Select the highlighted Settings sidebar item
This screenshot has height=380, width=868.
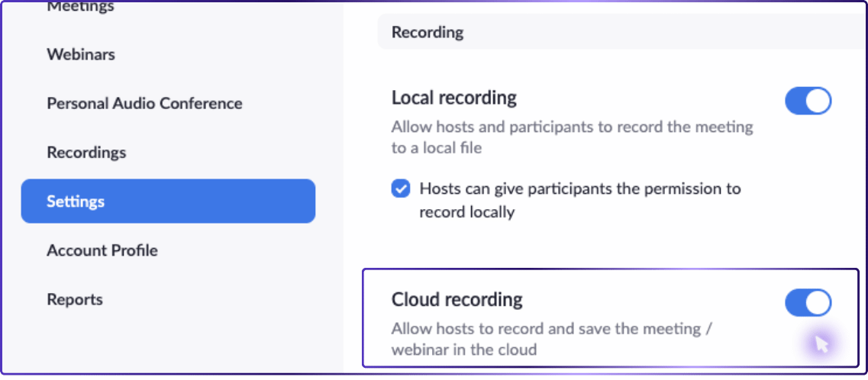point(168,201)
